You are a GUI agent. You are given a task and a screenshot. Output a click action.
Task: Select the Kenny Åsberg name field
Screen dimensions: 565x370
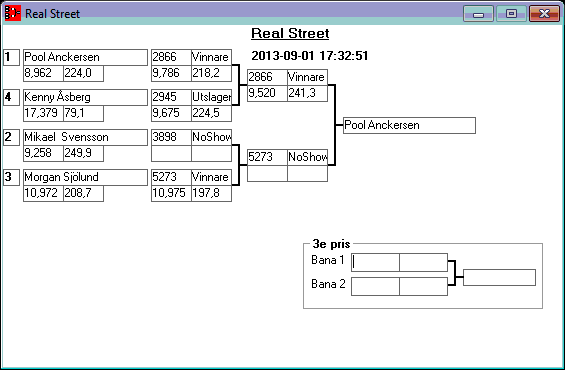(85, 97)
